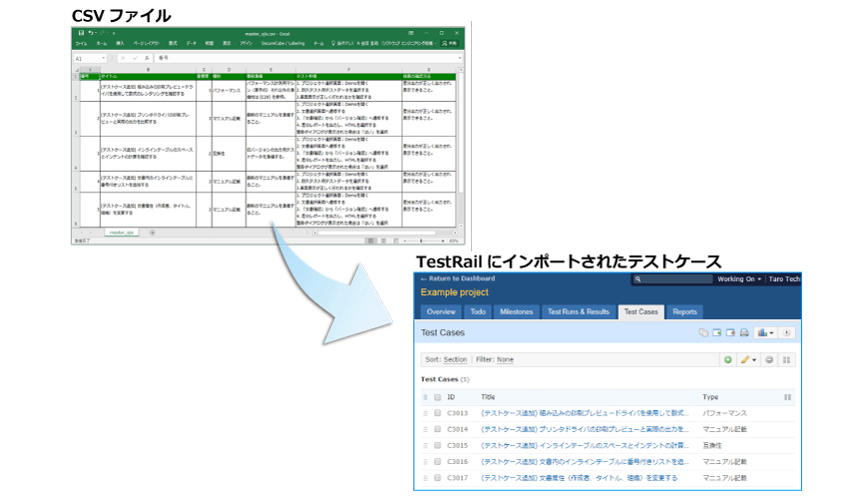Click the Sort Section link
868x499 pixels.
[455, 360]
